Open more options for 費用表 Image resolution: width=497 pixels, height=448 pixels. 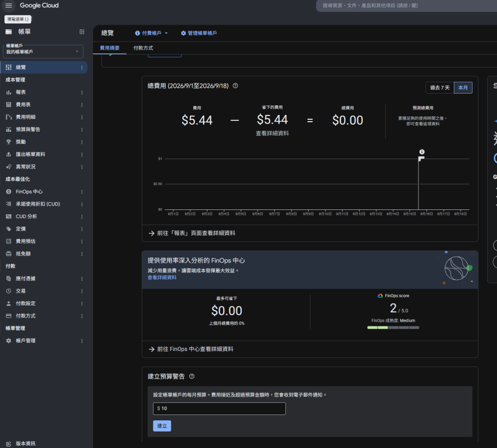click(82, 105)
